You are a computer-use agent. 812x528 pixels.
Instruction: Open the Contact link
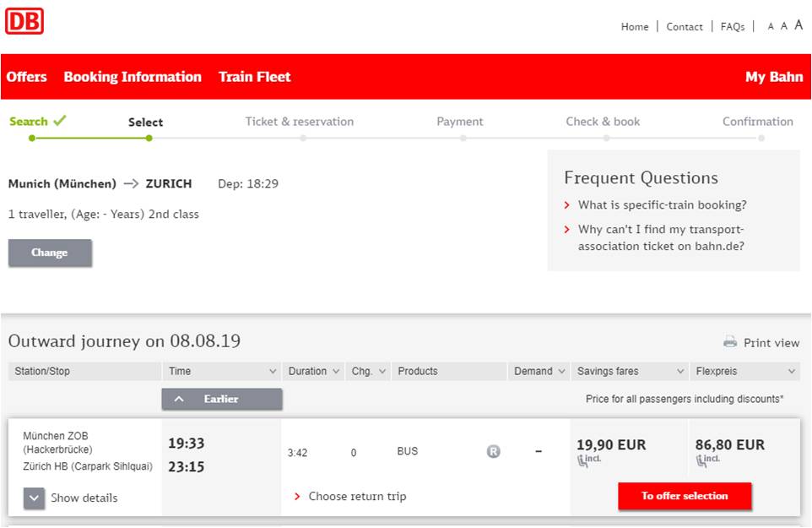point(685,27)
